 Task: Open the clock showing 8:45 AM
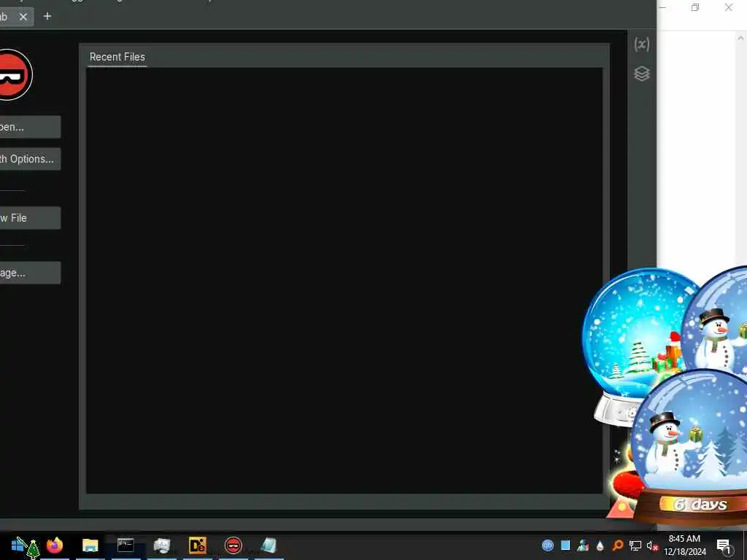pos(684,545)
